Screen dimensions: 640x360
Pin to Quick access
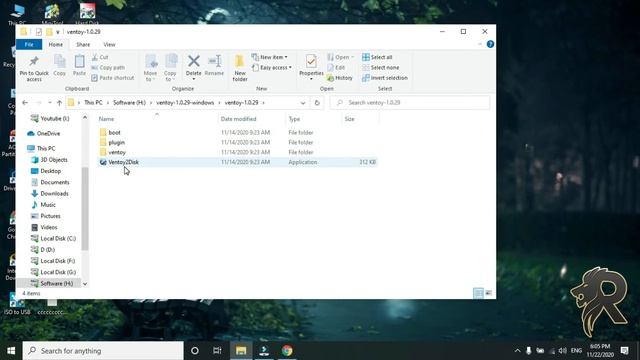[x=34, y=68]
